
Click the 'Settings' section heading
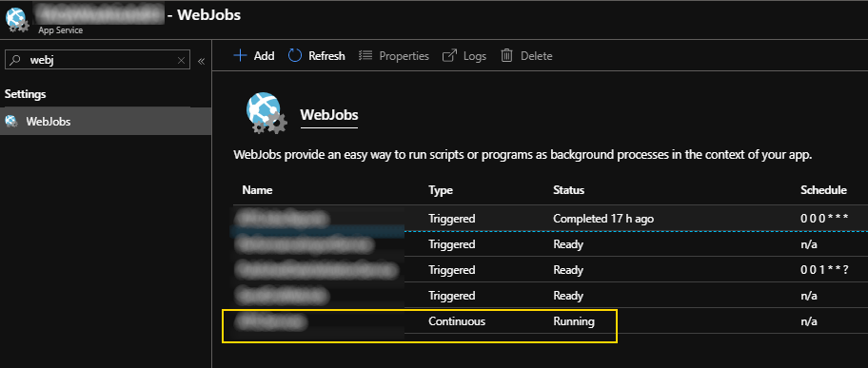[x=25, y=94]
